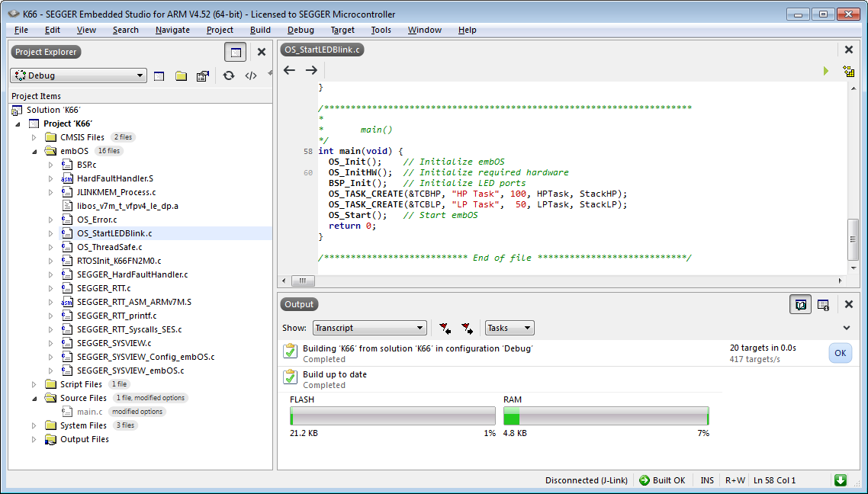
Task: Click the Built OK status indicator
Action: point(662,480)
